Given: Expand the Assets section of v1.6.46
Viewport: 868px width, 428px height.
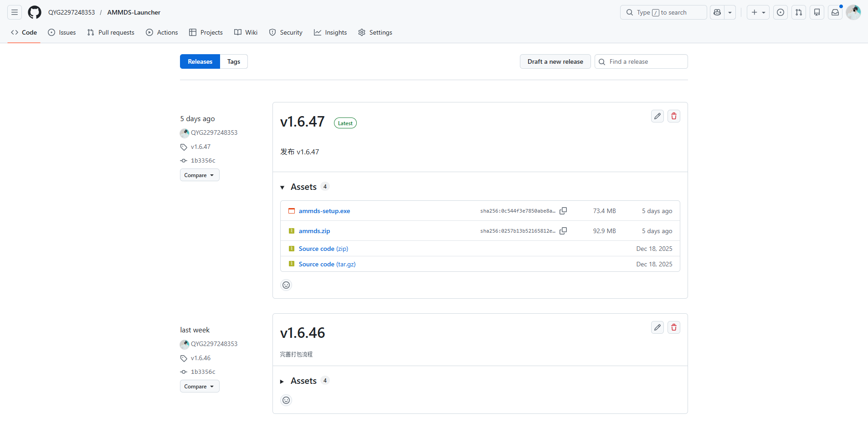Looking at the screenshot, I should [282, 381].
